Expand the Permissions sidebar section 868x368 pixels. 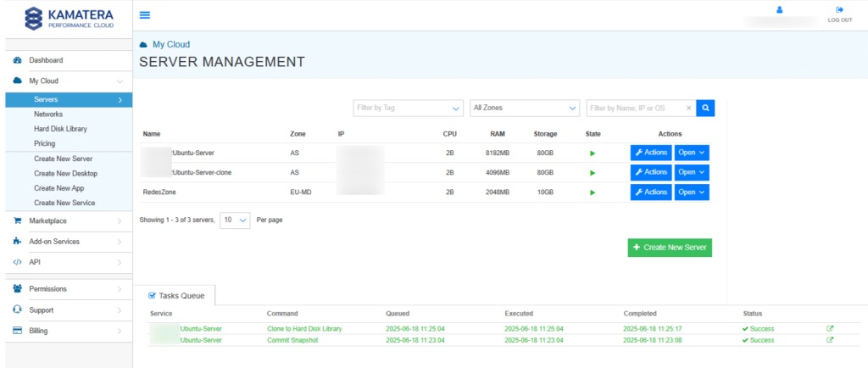pyautogui.click(x=120, y=289)
